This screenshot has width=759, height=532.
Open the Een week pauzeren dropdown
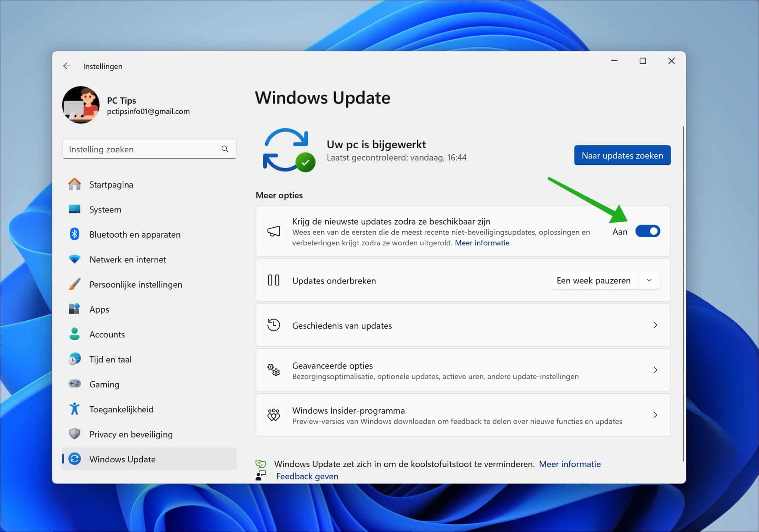649,280
